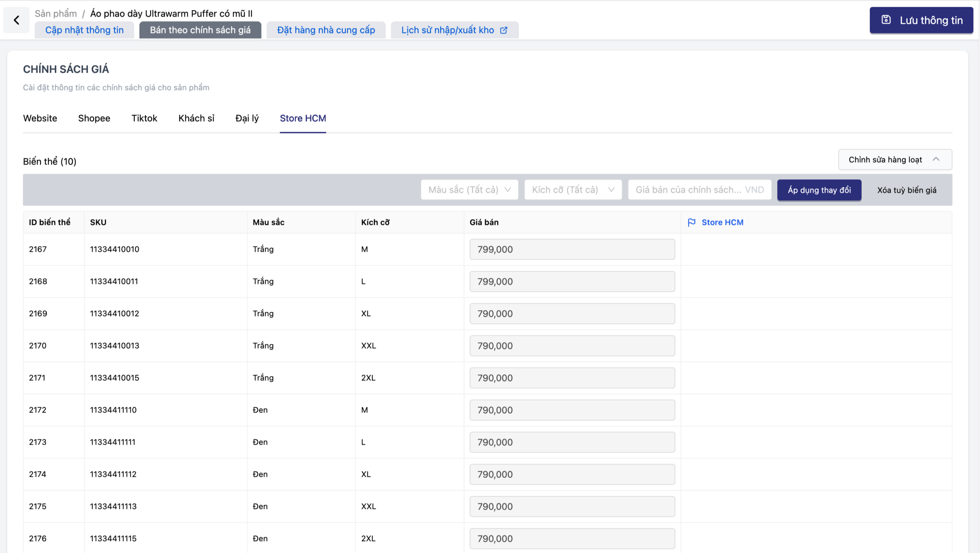
Task: Open the Màu sắc (Tất cả) dropdown
Action: (x=469, y=190)
